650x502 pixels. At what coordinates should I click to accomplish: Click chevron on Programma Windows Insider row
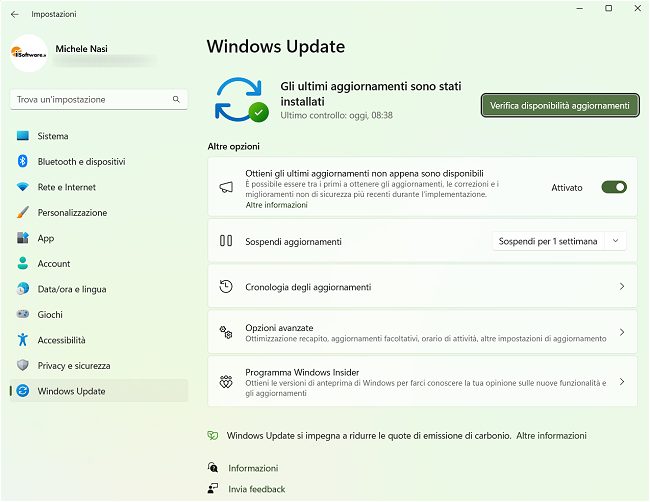point(622,382)
